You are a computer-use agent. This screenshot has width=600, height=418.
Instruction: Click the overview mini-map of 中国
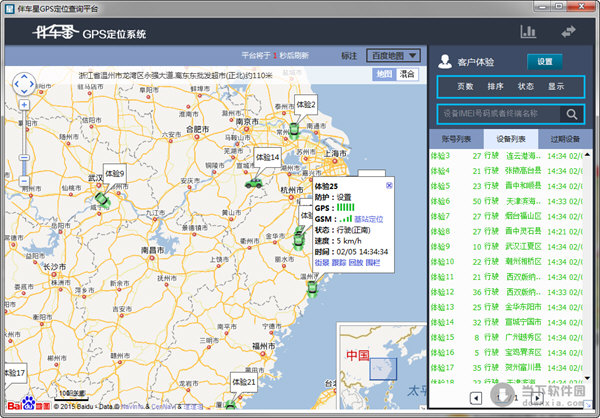point(382,366)
